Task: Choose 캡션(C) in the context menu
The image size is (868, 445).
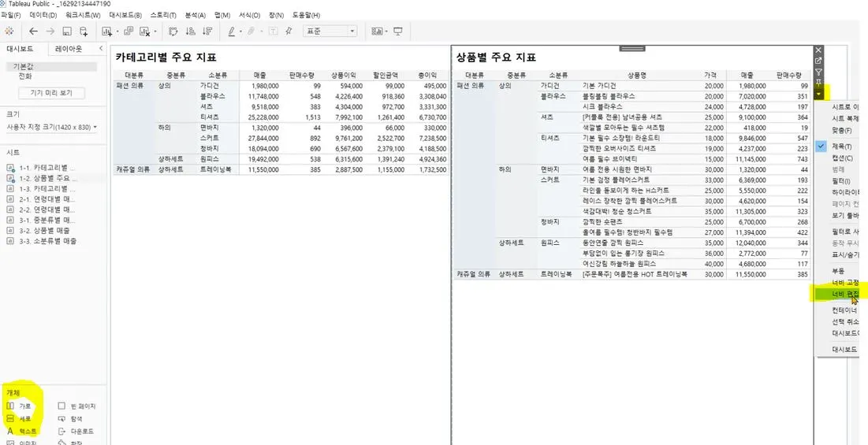Action: (x=837, y=158)
